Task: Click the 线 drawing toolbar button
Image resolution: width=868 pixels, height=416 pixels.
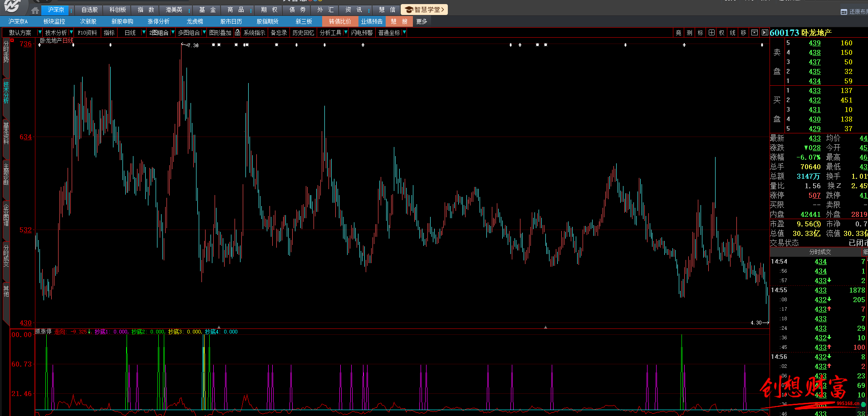Action: (x=732, y=33)
